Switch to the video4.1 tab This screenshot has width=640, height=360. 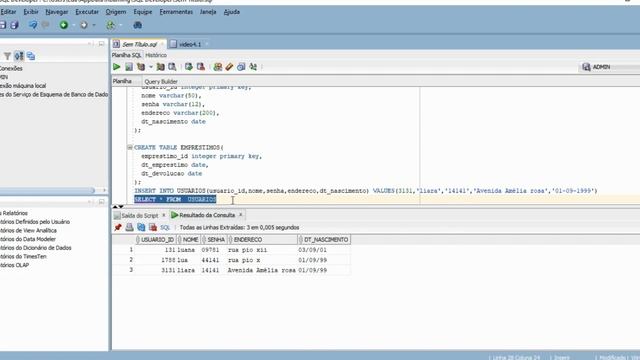[x=190, y=44]
